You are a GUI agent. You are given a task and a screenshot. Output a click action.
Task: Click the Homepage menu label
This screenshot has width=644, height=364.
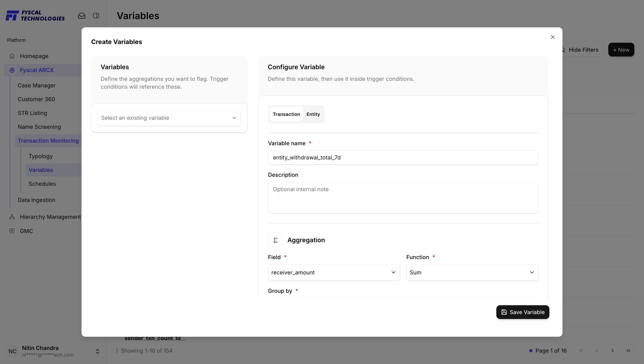tap(34, 56)
